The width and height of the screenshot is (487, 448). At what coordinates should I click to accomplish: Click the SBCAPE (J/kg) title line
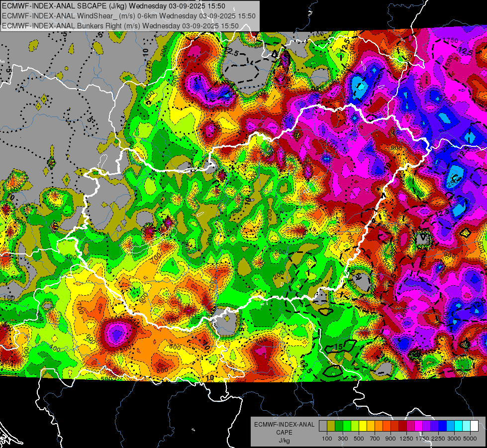pos(114,6)
